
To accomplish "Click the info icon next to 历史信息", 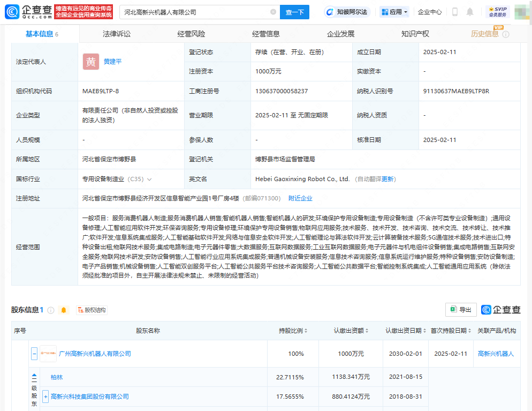I will (506, 34).
